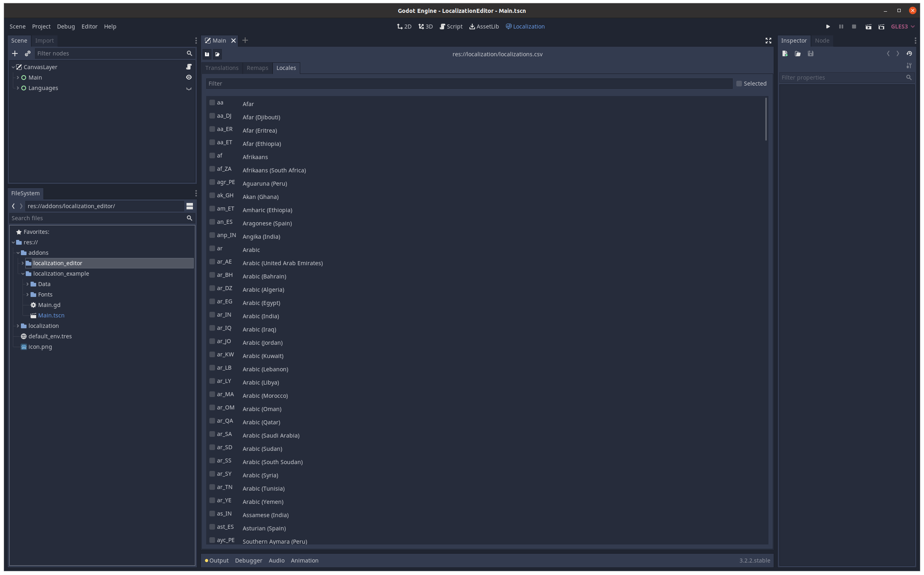Click the distraction-free mode icon
The width and height of the screenshot is (924, 575).
point(768,41)
